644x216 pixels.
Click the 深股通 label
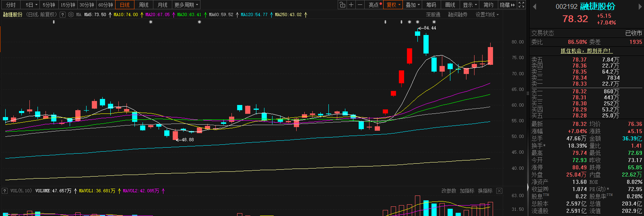coord(433,14)
